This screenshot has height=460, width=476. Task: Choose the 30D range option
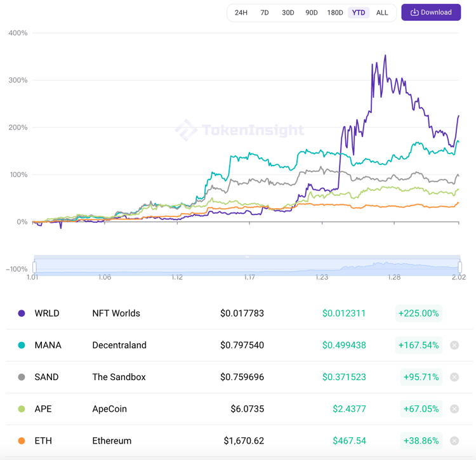coord(288,13)
